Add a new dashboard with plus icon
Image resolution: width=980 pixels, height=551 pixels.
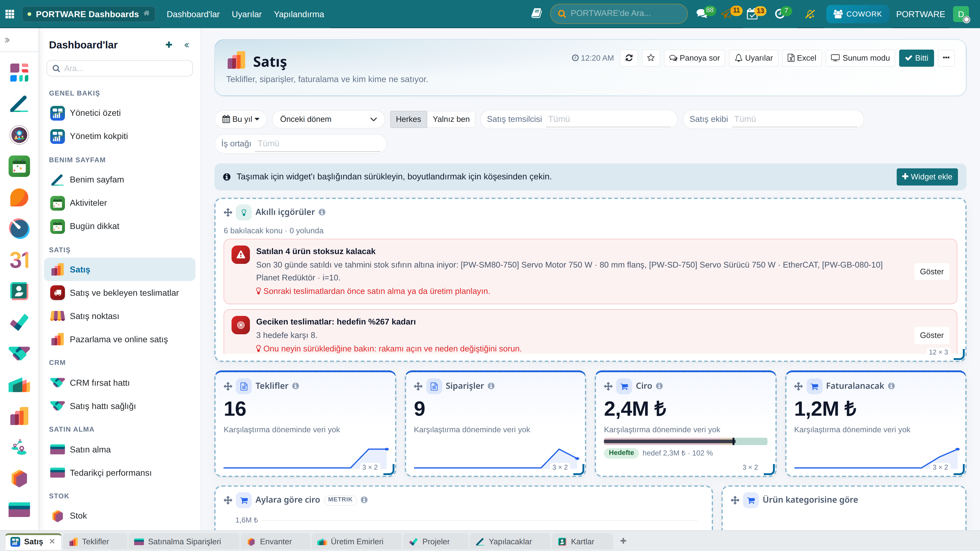[x=169, y=45]
